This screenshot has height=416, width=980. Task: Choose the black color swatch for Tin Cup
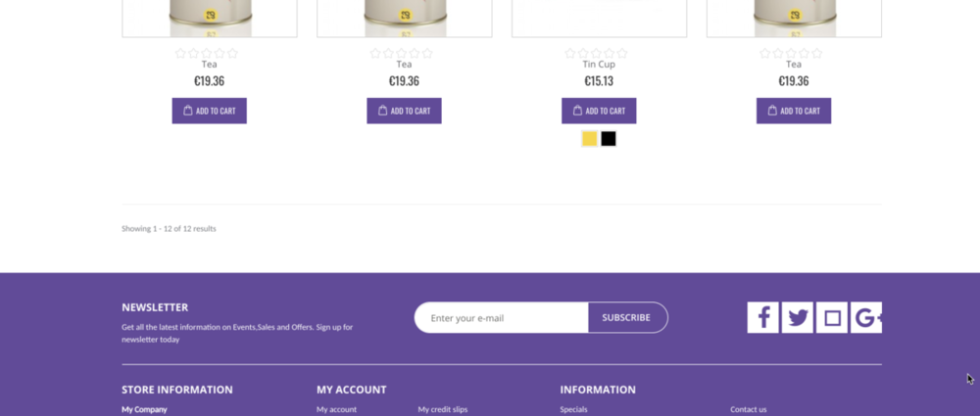609,139
